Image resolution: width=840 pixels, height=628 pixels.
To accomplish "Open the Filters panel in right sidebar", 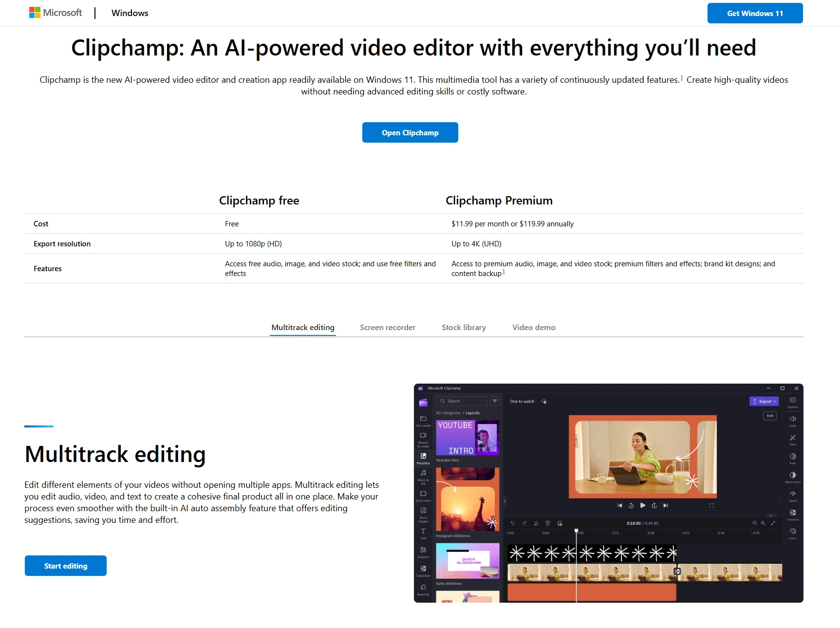I will tap(793, 440).
